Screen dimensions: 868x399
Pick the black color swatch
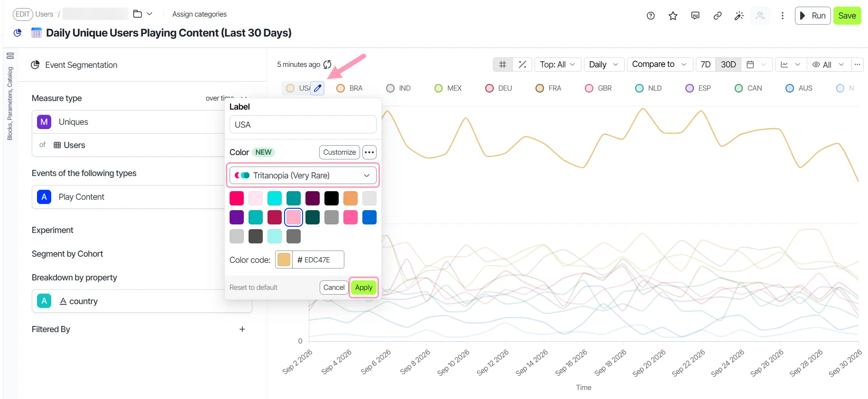332,198
